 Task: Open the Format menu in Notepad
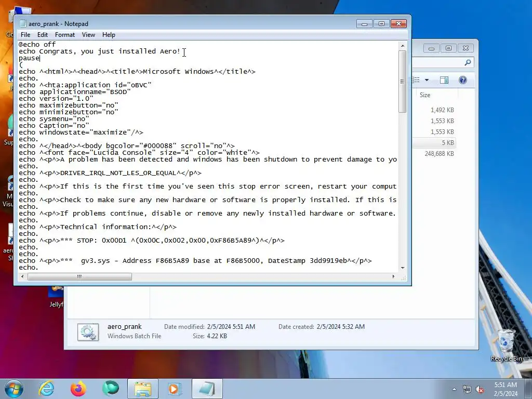(65, 35)
